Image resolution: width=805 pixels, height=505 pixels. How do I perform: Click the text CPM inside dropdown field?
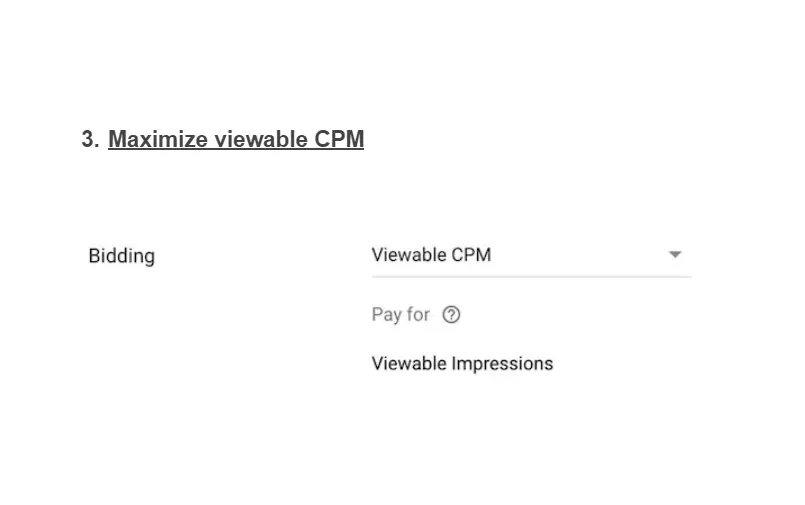coord(471,255)
